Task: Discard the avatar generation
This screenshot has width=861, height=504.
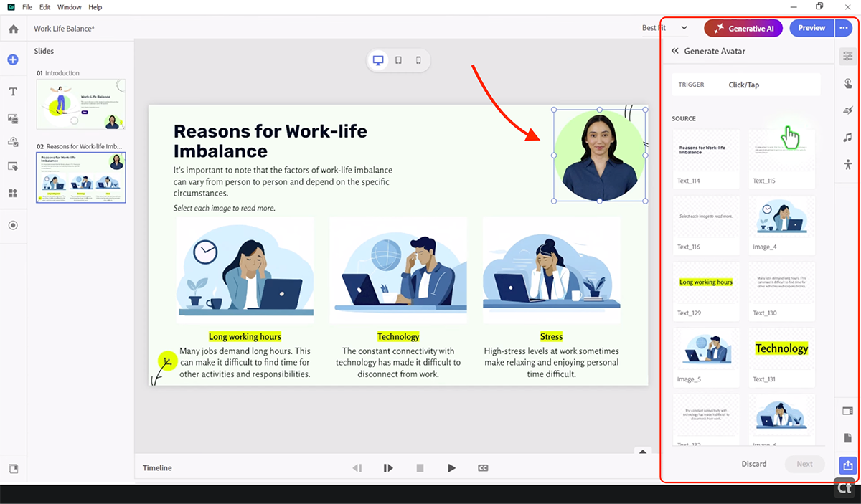Action: [x=754, y=464]
